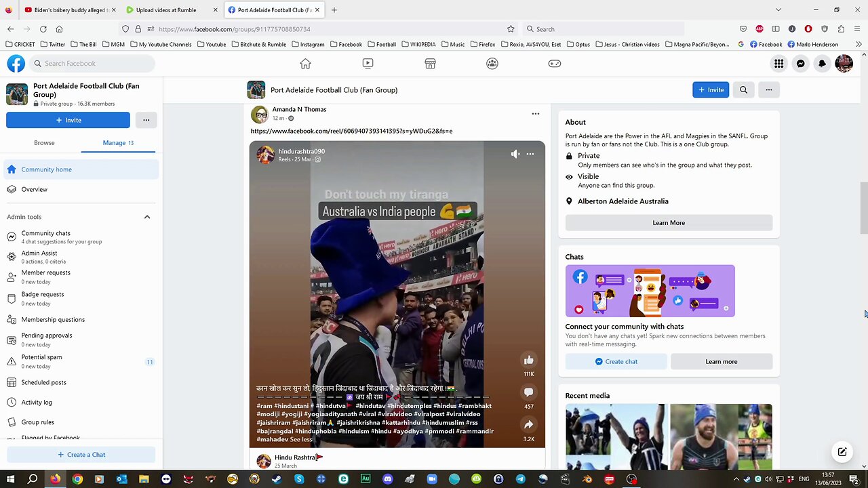
Task: Collapse the Admin tools section
Action: point(147,217)
